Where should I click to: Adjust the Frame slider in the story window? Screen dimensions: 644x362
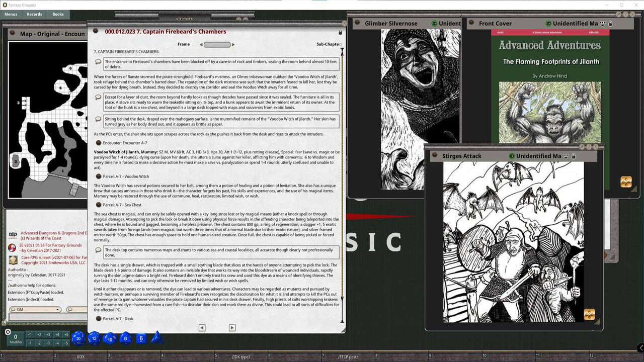point(216,44)
